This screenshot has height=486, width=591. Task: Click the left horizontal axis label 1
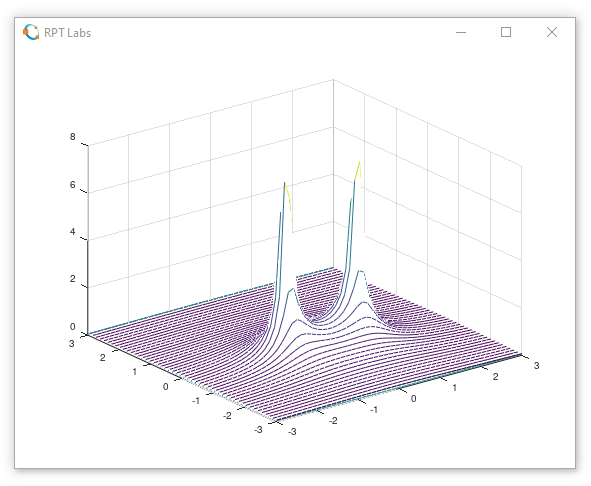(135, 372)
